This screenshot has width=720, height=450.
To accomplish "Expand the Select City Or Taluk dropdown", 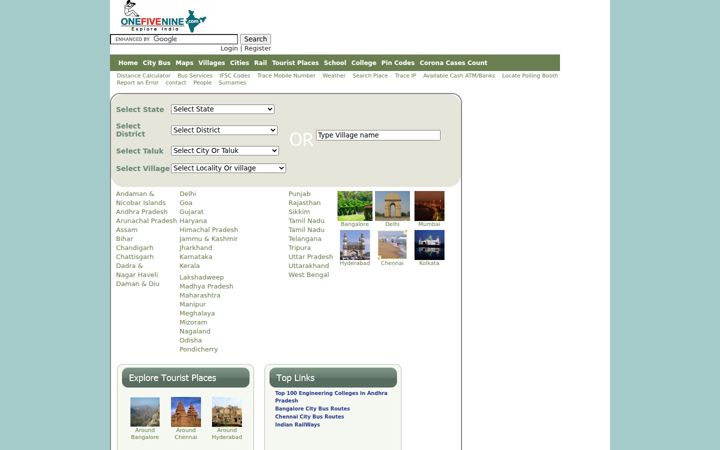I will tap(225, 151).
